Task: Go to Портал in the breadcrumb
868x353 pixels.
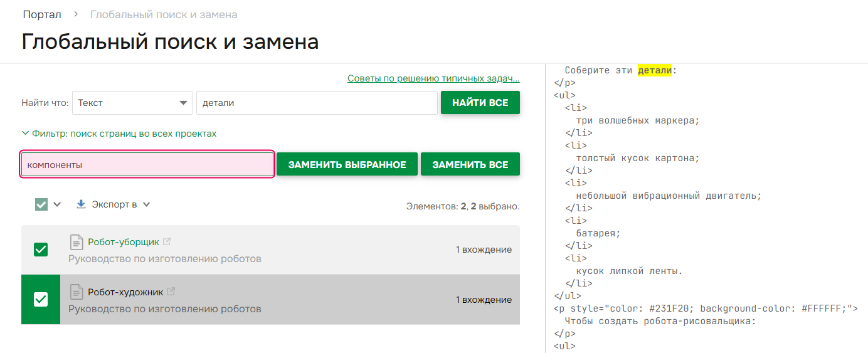Action: [x=42, y=14]
